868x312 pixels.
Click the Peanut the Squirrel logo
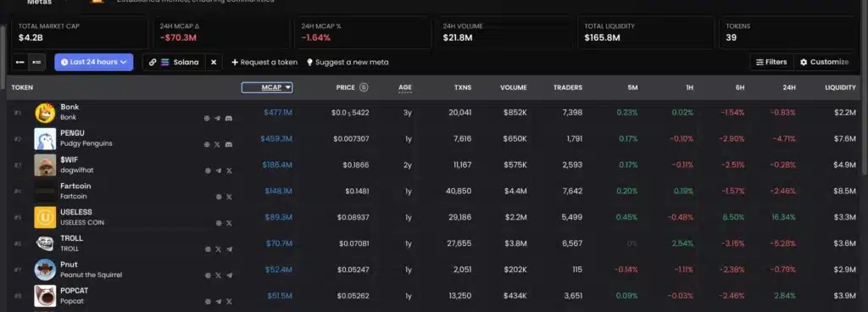click(46, 270)
